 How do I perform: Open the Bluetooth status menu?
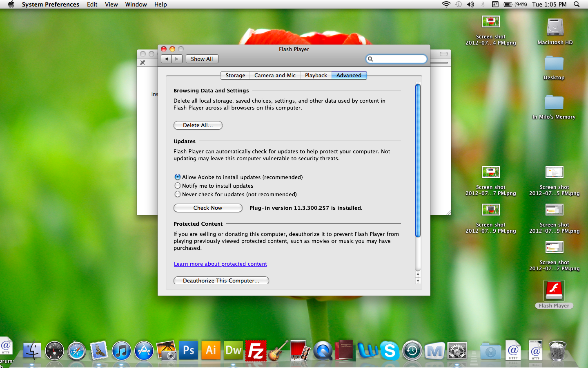click(x=483, y=4)
